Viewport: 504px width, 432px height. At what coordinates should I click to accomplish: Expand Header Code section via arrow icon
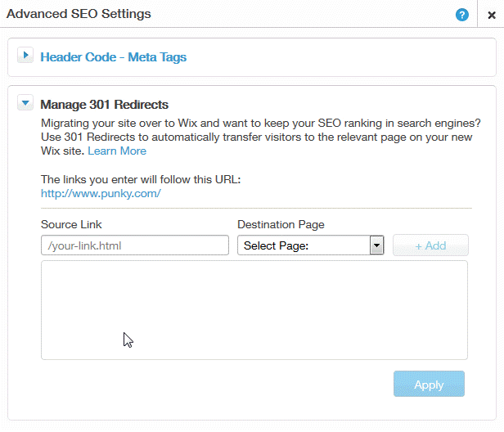25,56
